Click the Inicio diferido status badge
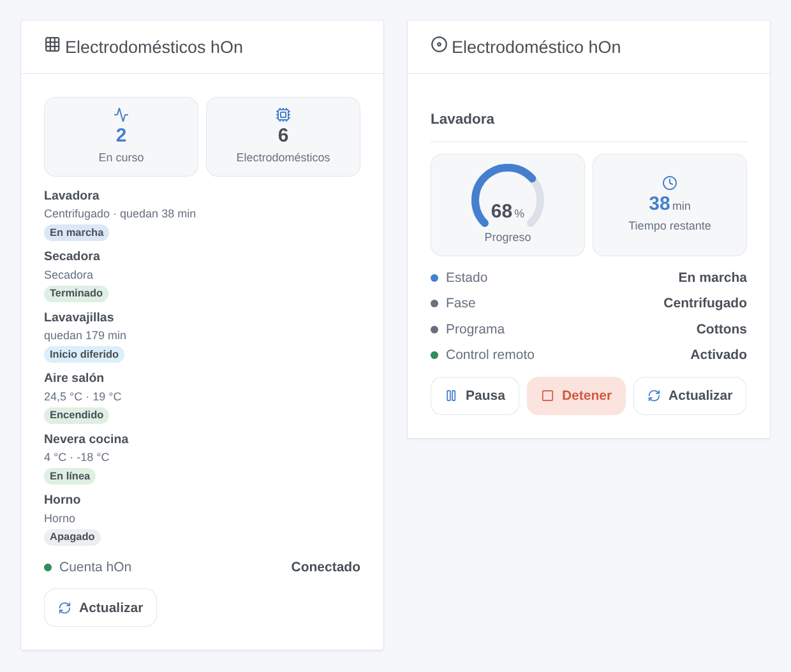 84,354
